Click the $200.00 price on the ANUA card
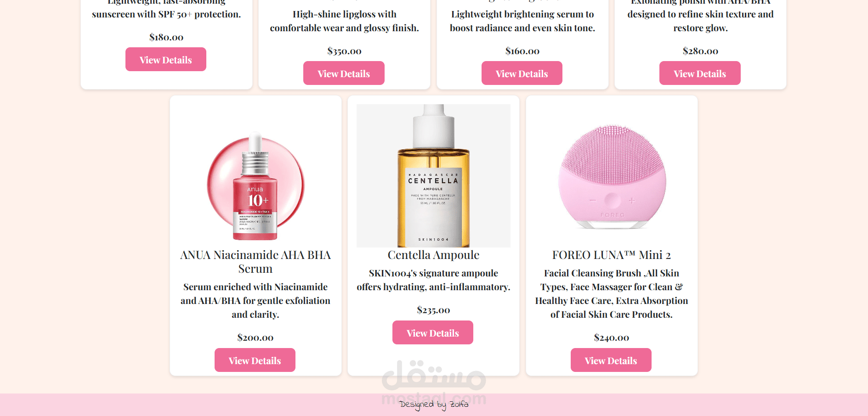Screen dimensions: 868x416 (x=255, y=337)
